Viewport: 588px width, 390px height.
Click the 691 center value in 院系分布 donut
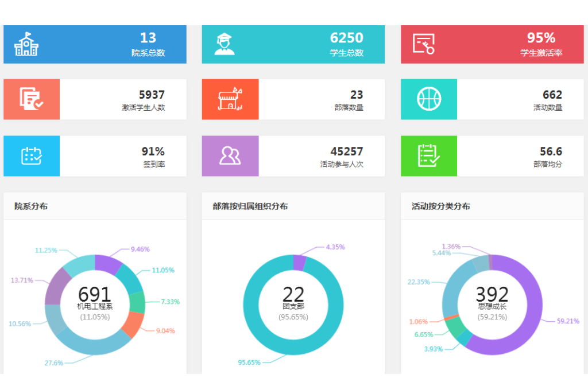pos(95,294)
